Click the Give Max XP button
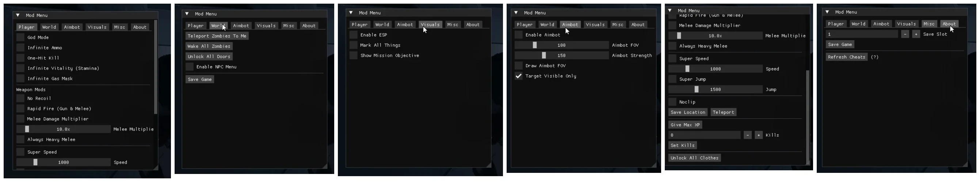980x182 pixels. pos(685,125)
